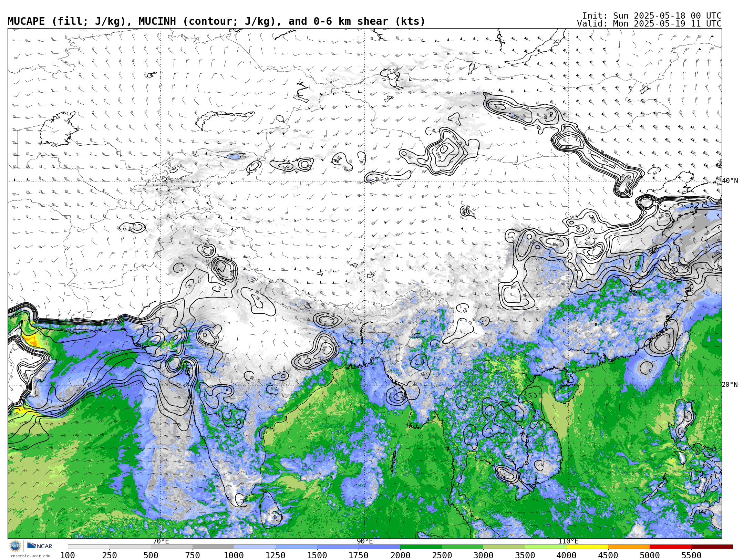This screenshot has height=560, width=744.
Task: Pick the olive 3000-3500 colorbar segment
Action: tap(504, 547)
